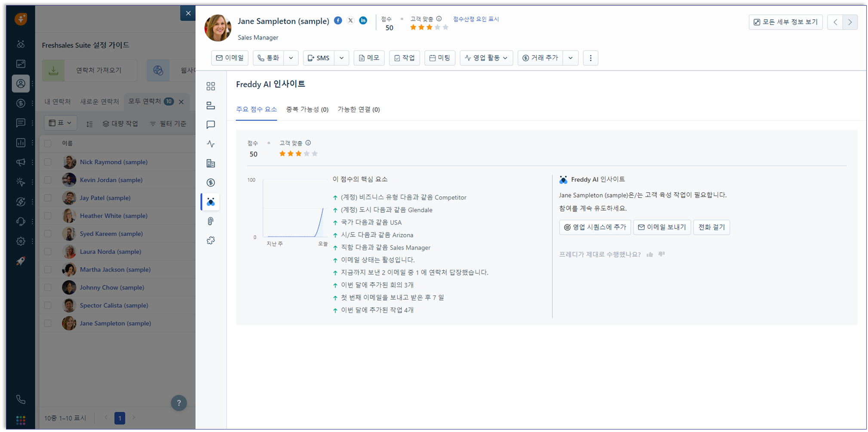Tick the checkbox for Johnny Chow (sample)

[48, 288]
